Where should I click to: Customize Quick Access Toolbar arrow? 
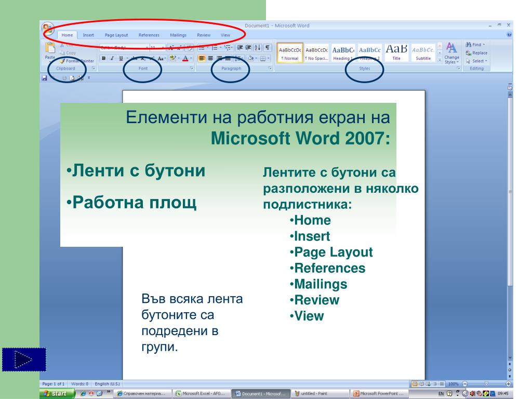89,78
